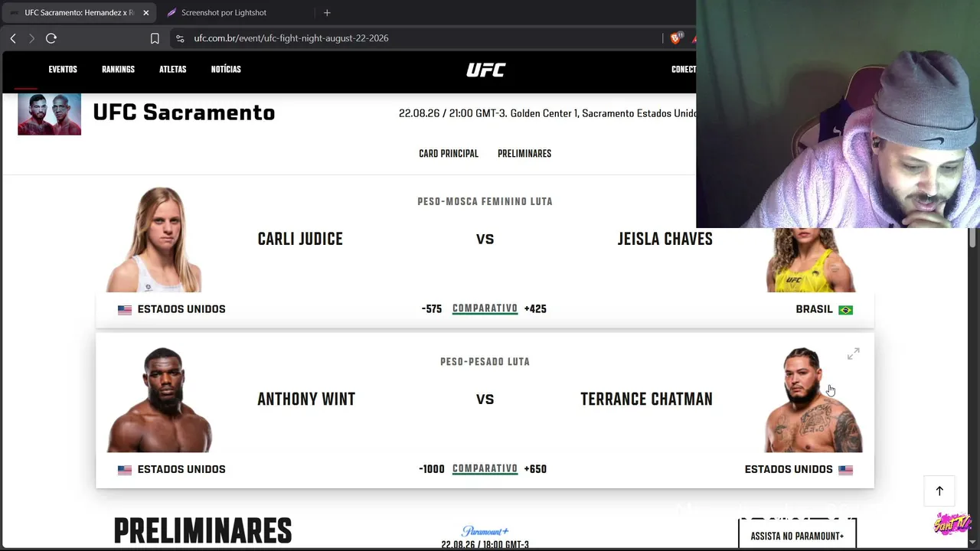Click the Preliminares section heading
Image resolution: width=980 pixels, height=551 pixels.
click(x=203, y=531)
